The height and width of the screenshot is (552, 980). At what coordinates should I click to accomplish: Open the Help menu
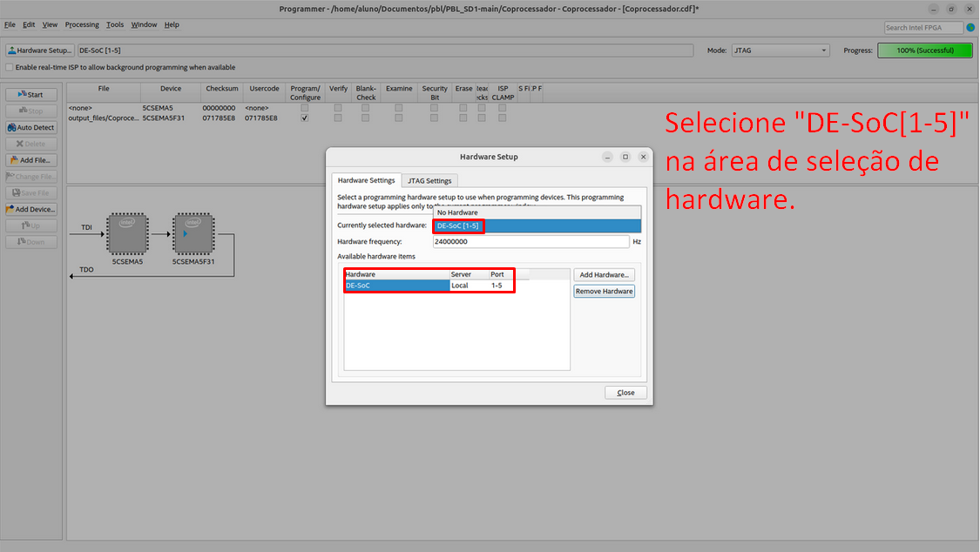coord(172,25)
